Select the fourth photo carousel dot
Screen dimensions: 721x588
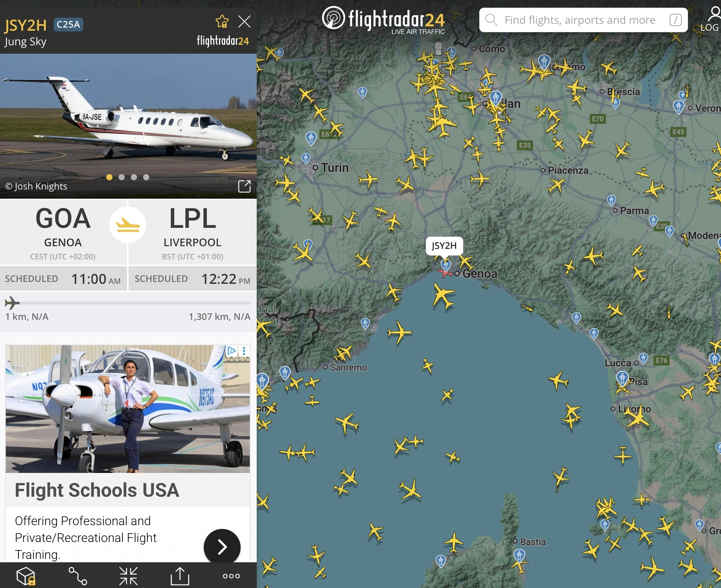click(146, 177)
